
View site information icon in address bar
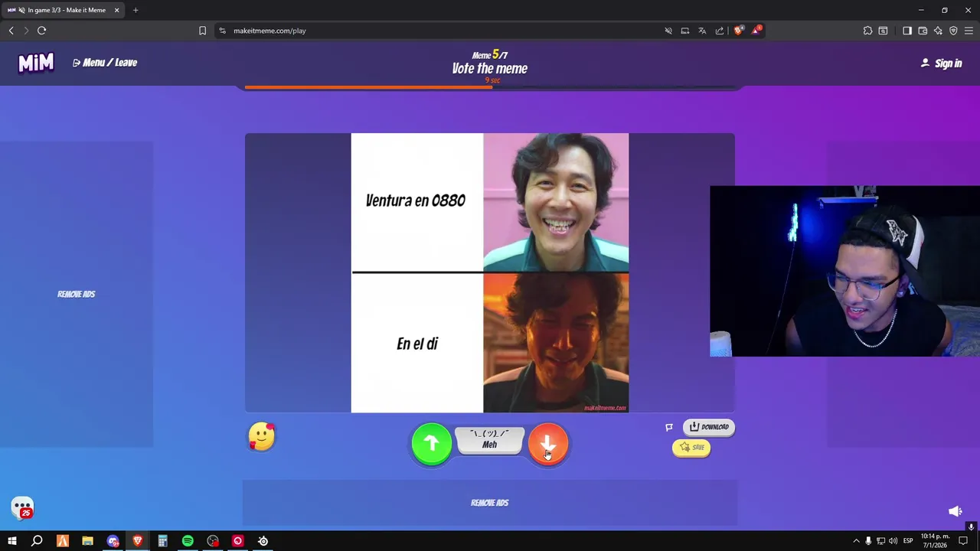click(x=222, y=31)
